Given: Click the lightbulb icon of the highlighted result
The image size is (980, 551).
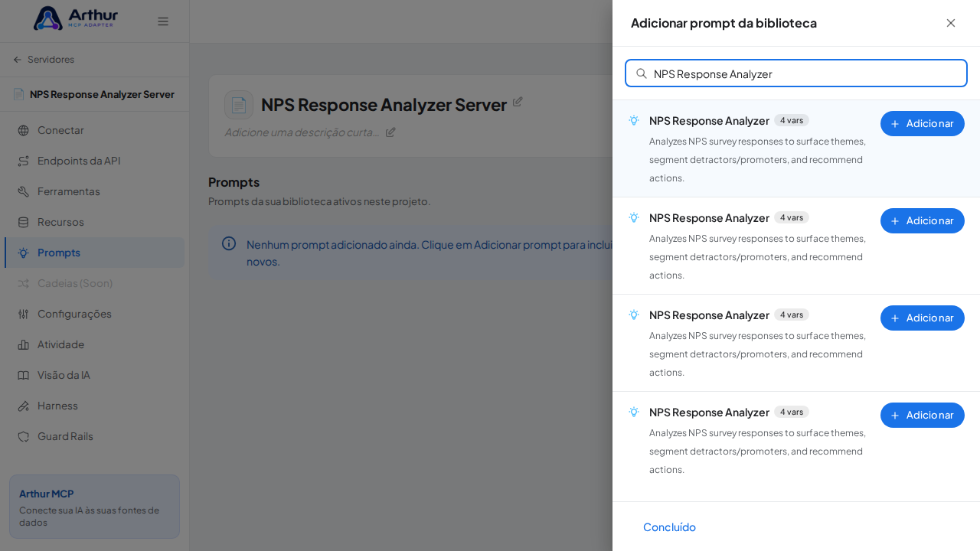Looking at the screenshot, I should click(634, 120).
